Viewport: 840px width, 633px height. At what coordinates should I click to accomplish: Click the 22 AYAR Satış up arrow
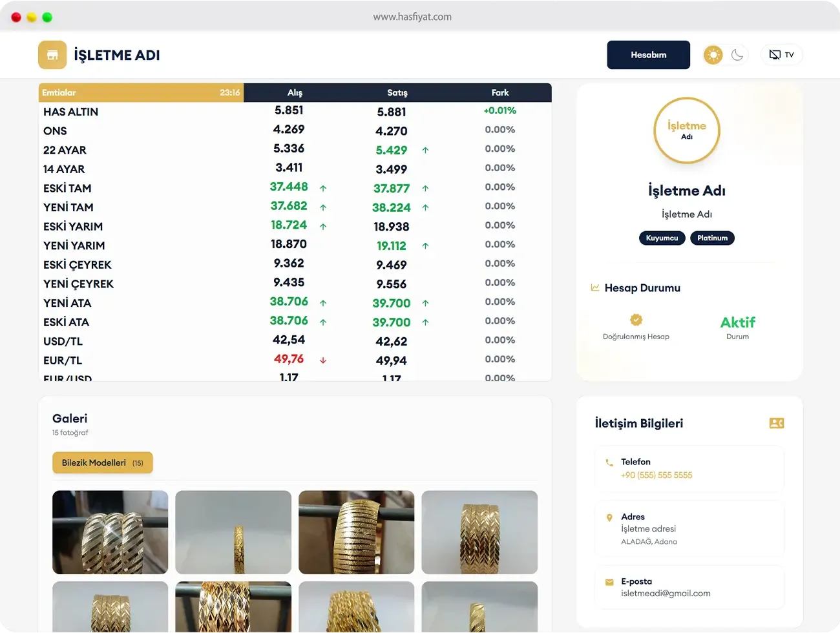[x=425, y=150]
